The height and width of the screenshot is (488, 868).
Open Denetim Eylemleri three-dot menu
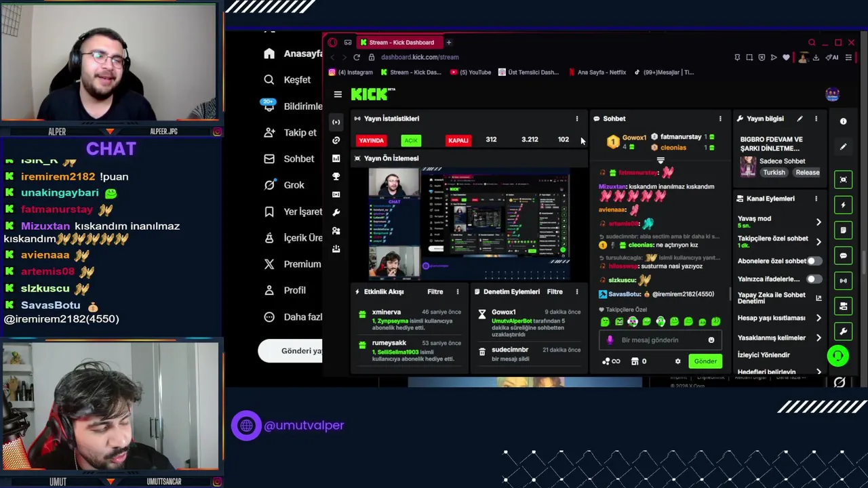click(577, 292)
